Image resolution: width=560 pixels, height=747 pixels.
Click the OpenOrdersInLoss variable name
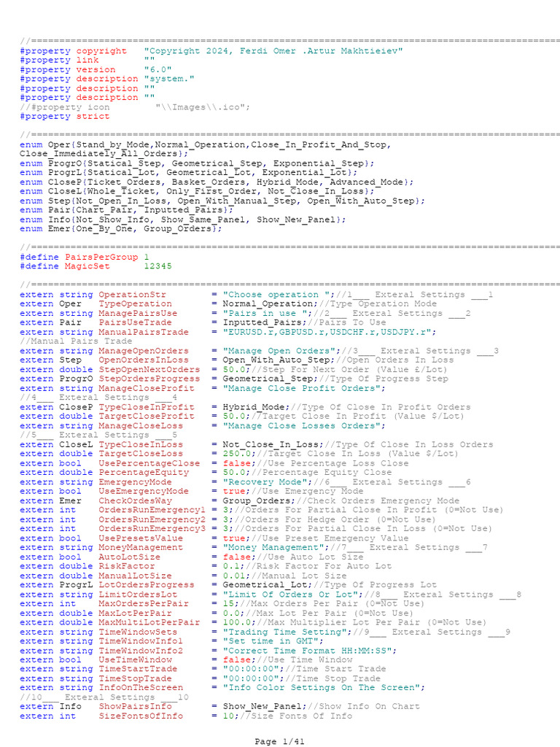(144, 360)
